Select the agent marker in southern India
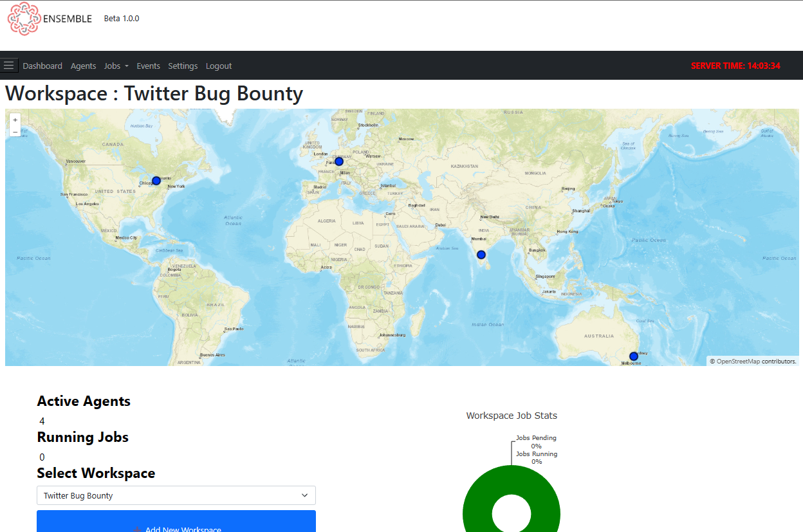 481,255
